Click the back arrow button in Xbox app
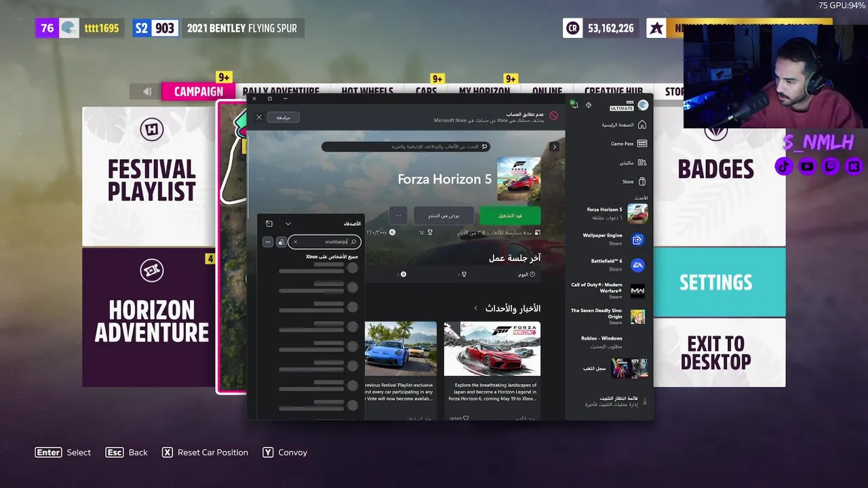The width and height of the screenshot is (868, 488). [554, 146]
